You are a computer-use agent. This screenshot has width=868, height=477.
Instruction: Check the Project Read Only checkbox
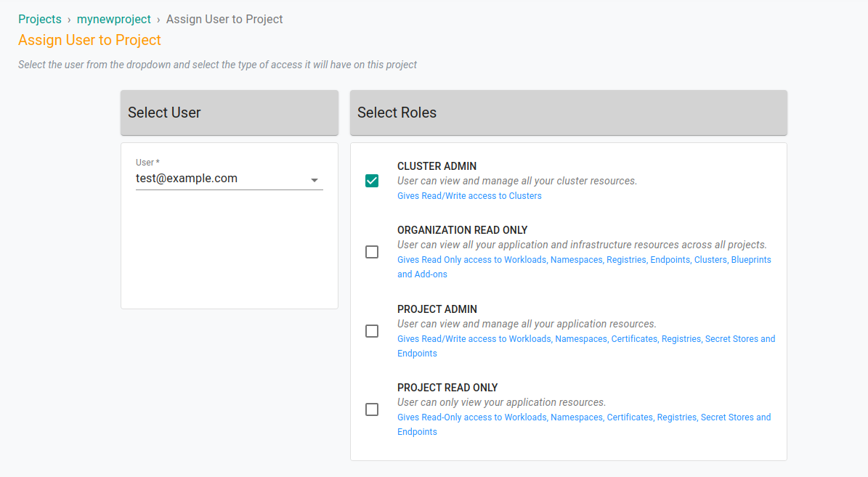coord(372,409)
